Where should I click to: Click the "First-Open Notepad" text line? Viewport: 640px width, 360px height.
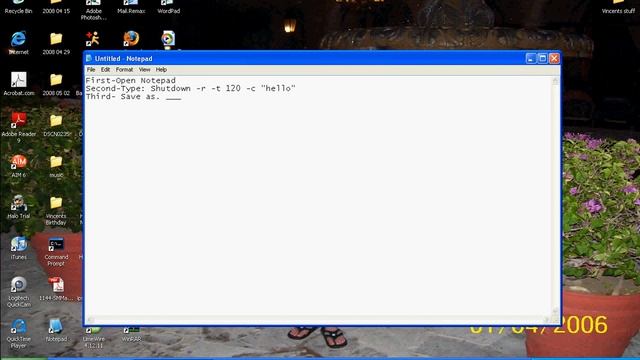tap(131, 80)
